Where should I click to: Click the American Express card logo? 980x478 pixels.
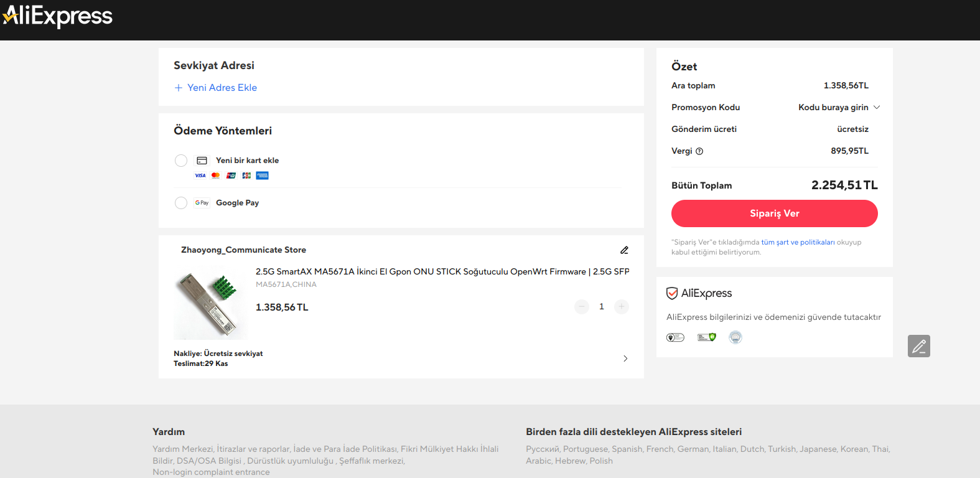263,176
